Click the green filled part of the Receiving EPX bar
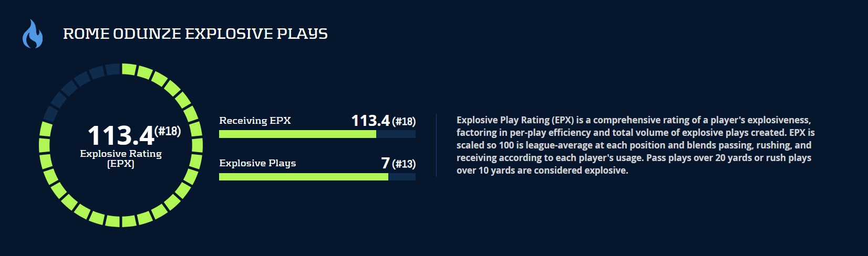This screenshot has width=868, height=256. (x=297, y=134)
